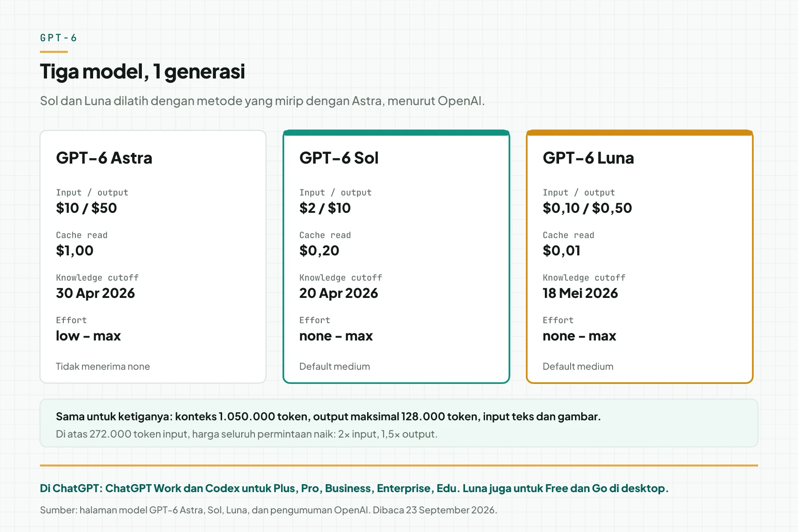The image size is (798, 532).
Task: Click Default medium in the Luna card
Action: 578,366
